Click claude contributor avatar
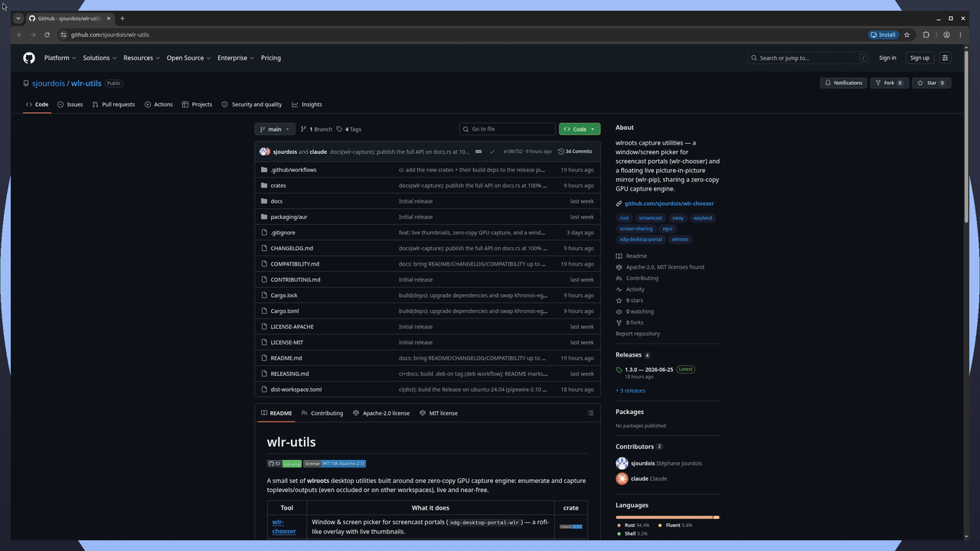 pyautogui.click(x=622, y=478)
